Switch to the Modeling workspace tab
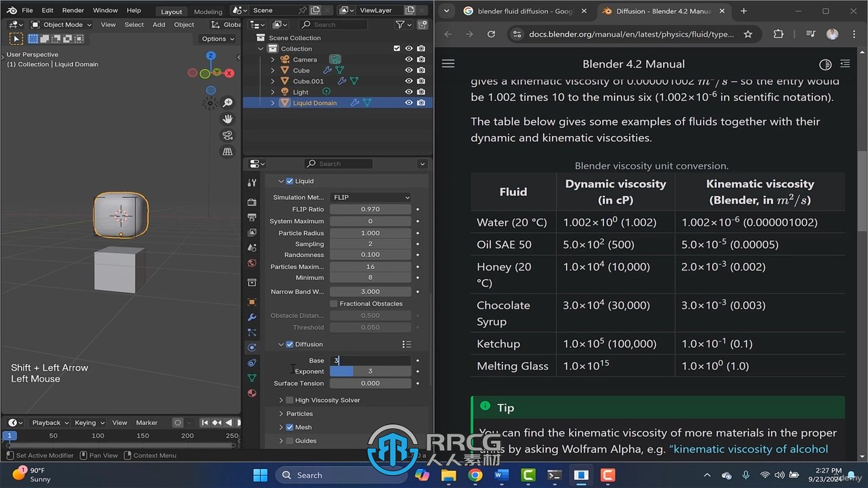This screenshot has width=868, height=488. pyautogui.click(x=208, y=12)
